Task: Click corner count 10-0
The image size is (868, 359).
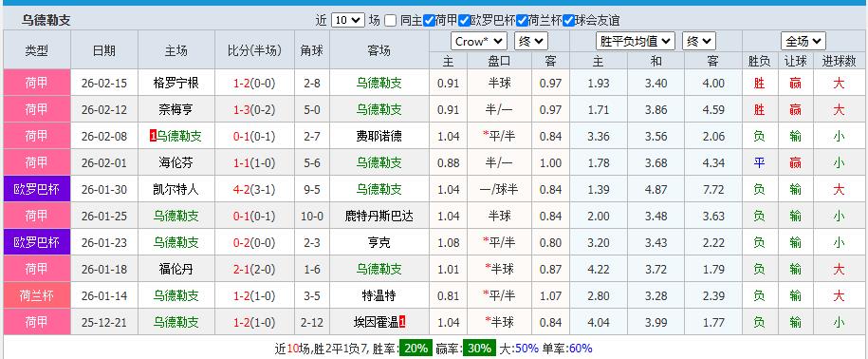Action: [x=312, y=217]
